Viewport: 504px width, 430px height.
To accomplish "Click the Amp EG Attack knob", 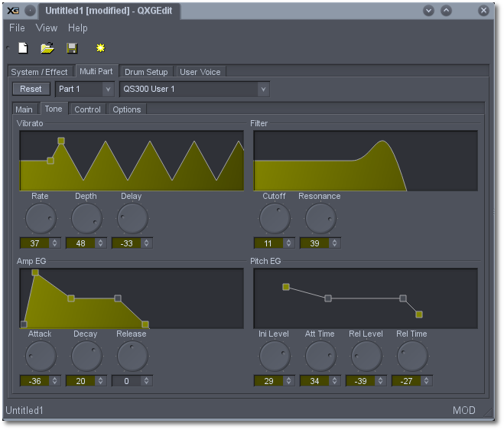I will (x=41, y=357).
